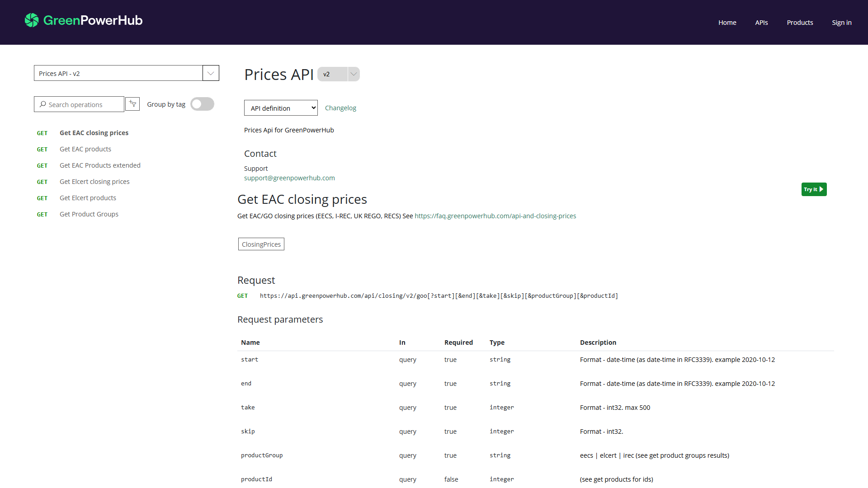The image size is (868, 488).
Task: Click 'false' in the productId row
Action: click(451, 479)
